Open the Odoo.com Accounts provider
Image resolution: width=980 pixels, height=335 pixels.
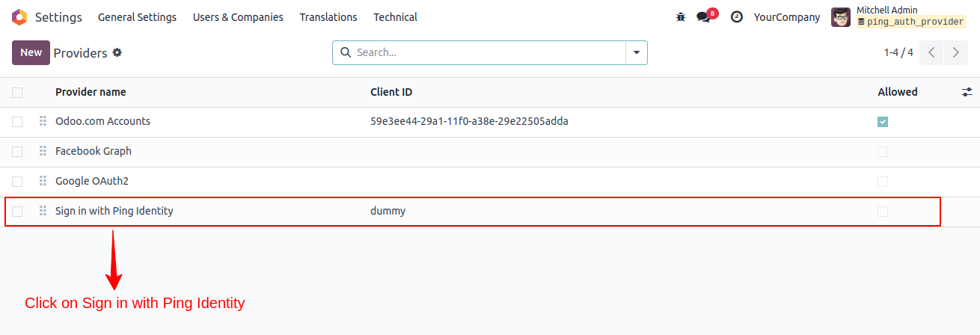click(102, 121)
